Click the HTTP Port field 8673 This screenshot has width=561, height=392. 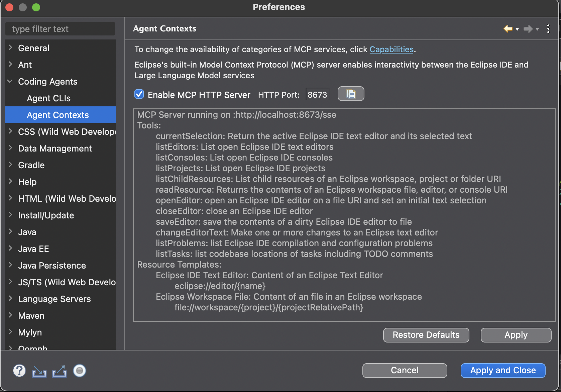317,95
